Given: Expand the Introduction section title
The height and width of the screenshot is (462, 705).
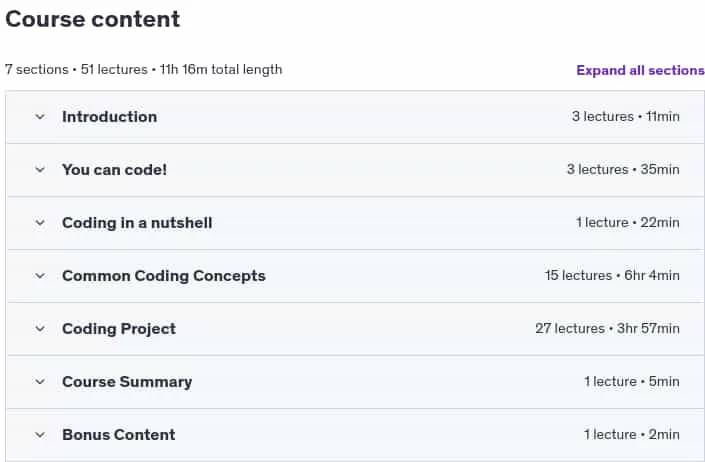Looking at the screenshot, I should coord(110,117).
